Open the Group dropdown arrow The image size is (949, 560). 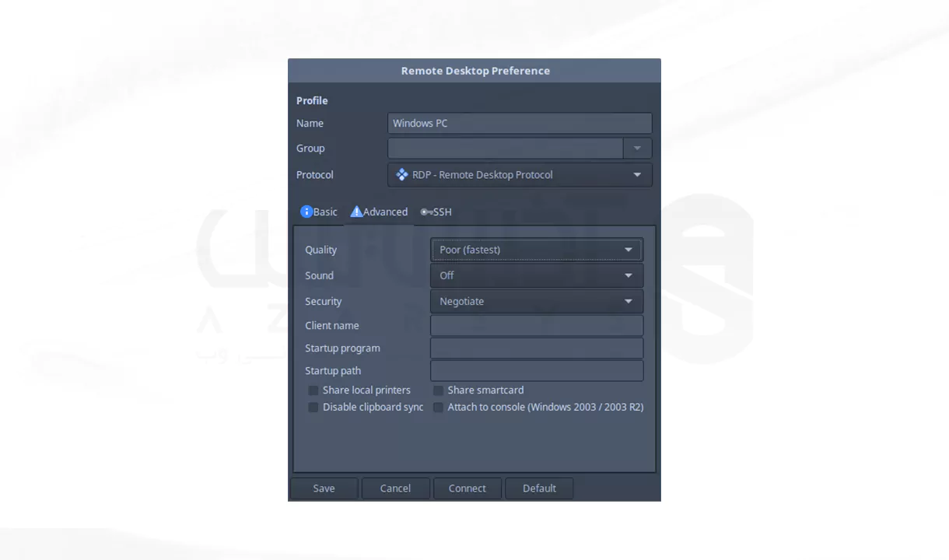point(638,149)
